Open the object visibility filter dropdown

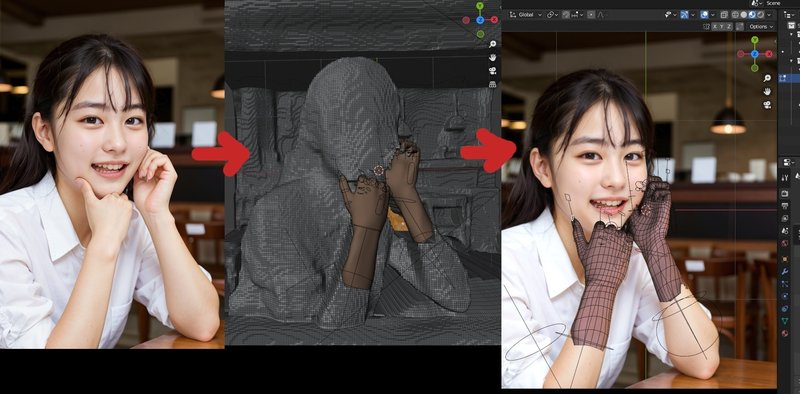(x=670, y=14)
